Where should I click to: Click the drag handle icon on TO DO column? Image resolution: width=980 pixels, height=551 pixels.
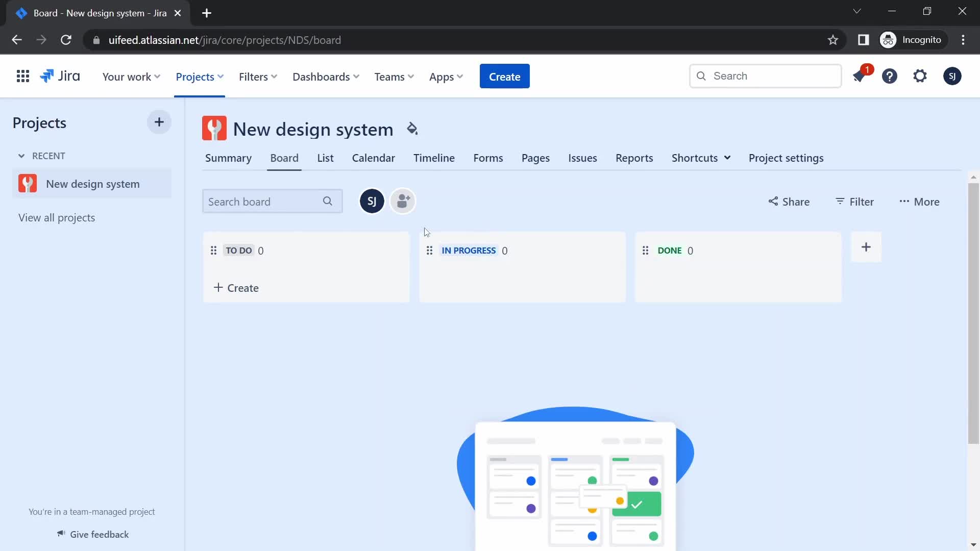tap(213, 251)
